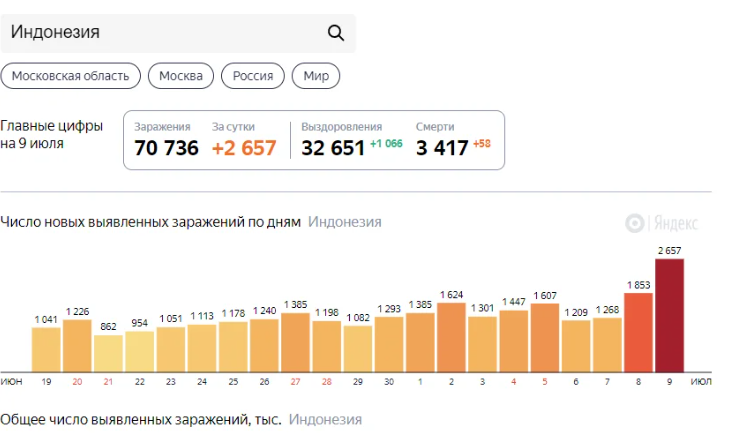
Task: Click the Общее число выявленных заражений heading
Action: pyautogui.click(x=141, y=419)
